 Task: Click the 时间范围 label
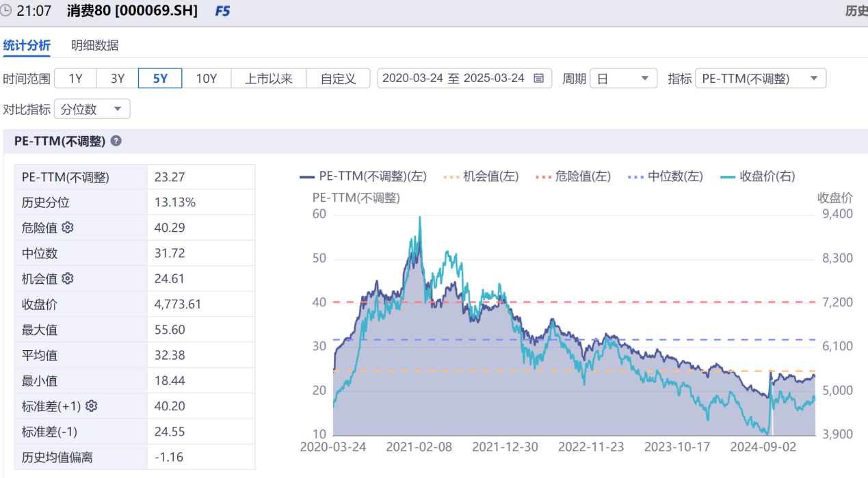coord(27,79)
